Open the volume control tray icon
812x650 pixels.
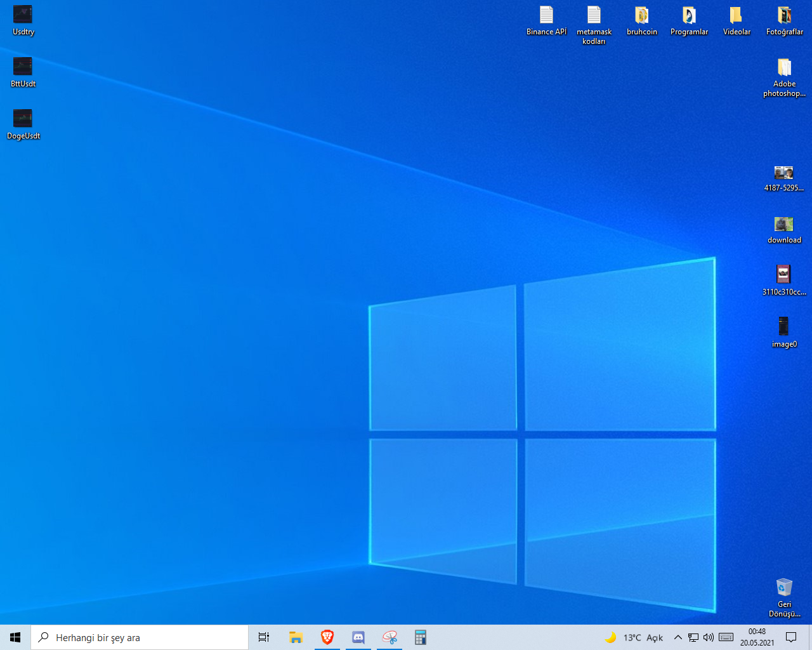pos(709,637)
